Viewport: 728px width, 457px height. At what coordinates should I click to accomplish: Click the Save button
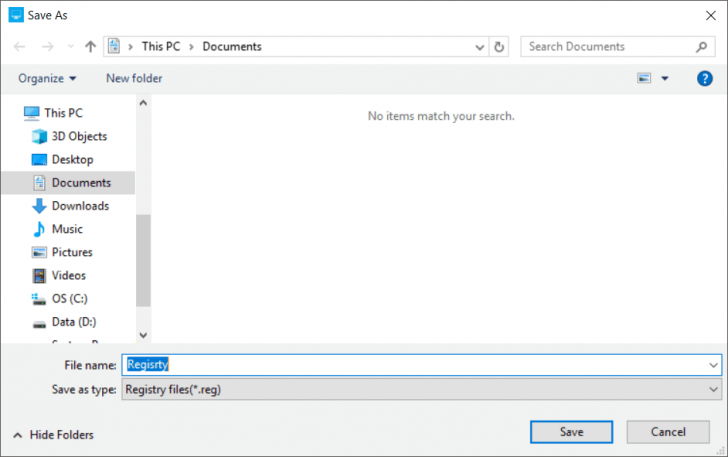pos(572,432)
